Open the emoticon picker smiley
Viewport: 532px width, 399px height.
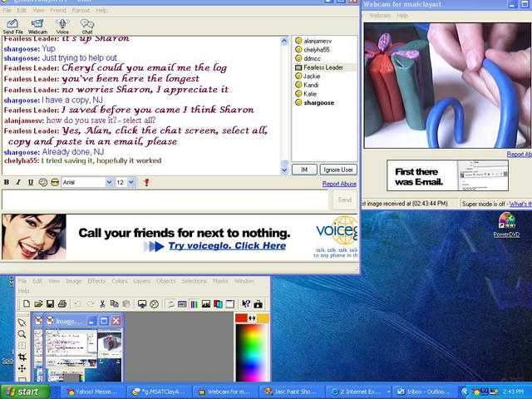coord(42,182)
